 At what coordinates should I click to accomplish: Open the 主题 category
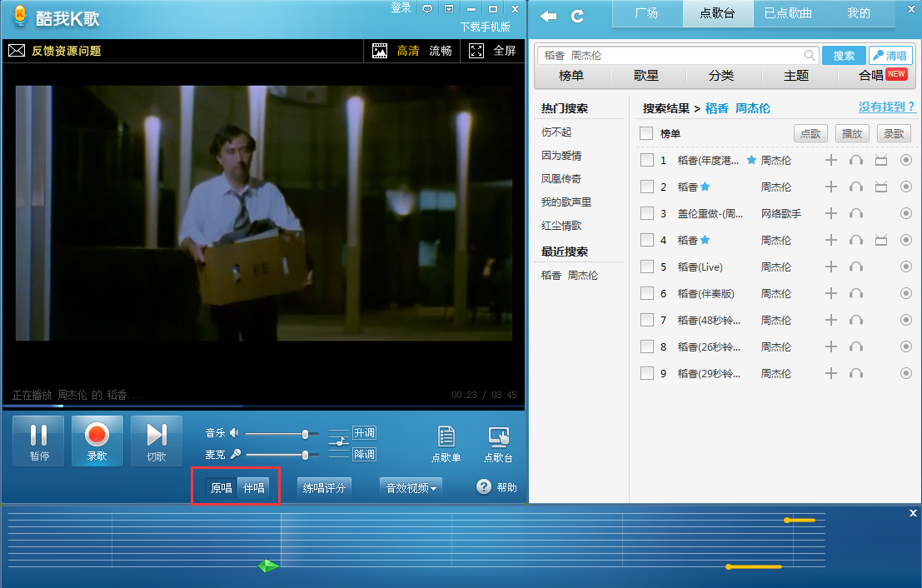[797, 76]
